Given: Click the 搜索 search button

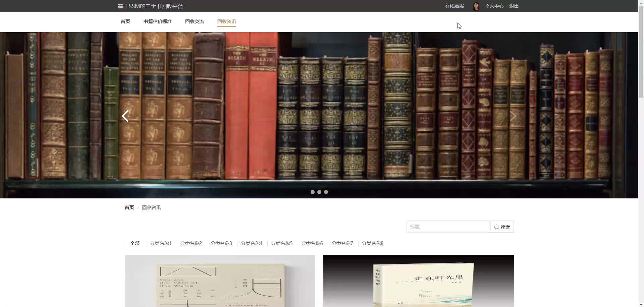Looking at the screenshot, I should [502, 227].
